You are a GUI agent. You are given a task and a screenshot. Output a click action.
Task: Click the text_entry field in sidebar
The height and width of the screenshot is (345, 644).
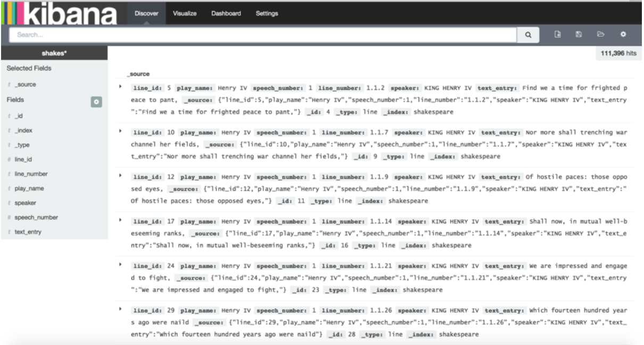(x=29, y=232)
